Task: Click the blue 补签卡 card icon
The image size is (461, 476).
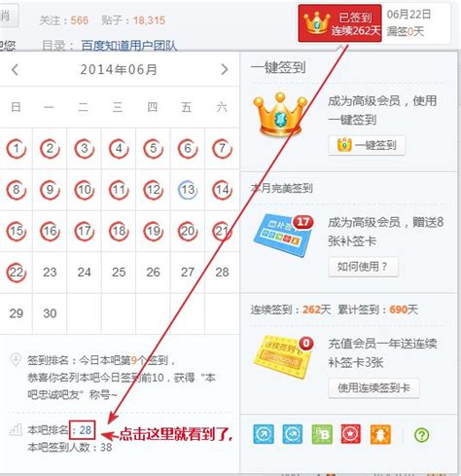Action: click(283, 236)
